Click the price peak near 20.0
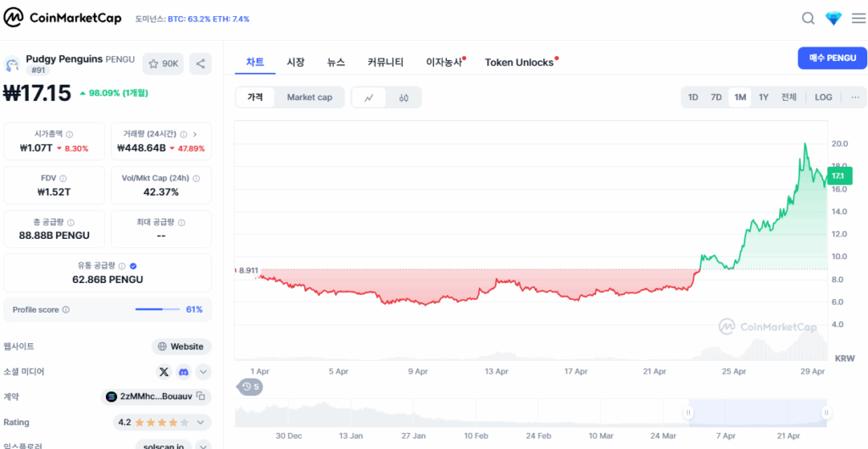 click(804, 144)
